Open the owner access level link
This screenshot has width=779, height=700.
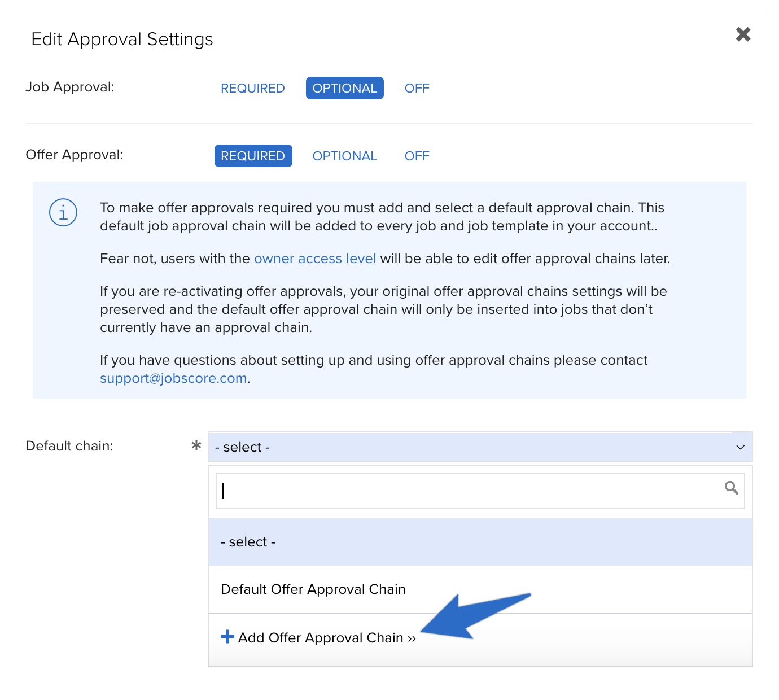tap(315, 259)
